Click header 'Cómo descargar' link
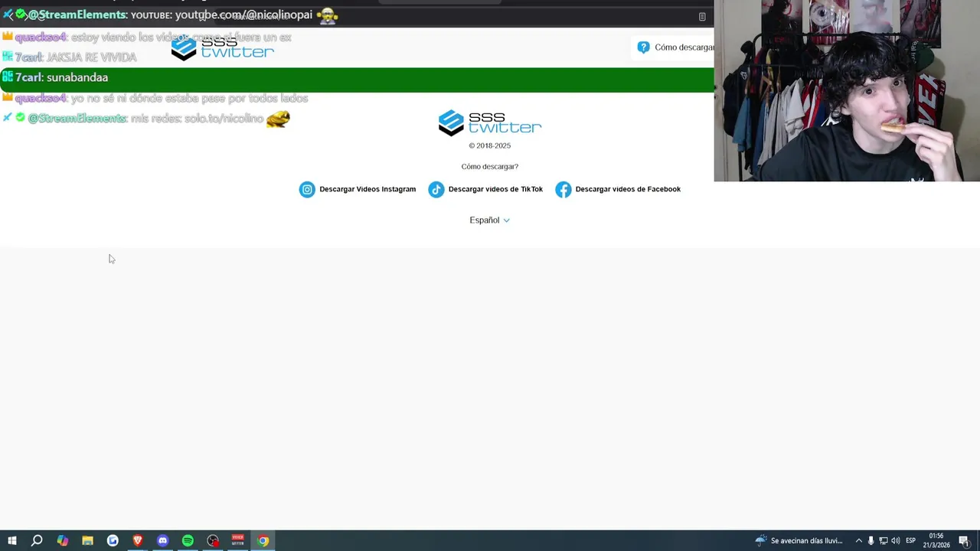The height and width of the screenshot is (551, 980). pyautogui.click(x=684, y=47)
